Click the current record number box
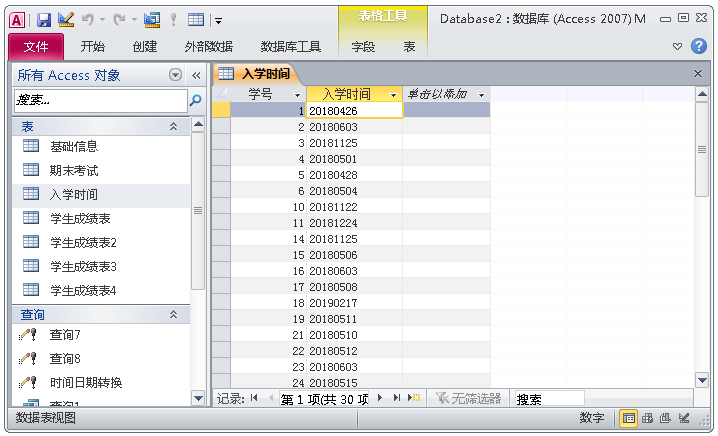This screenshot has height=436, width=718. [x=324, y=399]
